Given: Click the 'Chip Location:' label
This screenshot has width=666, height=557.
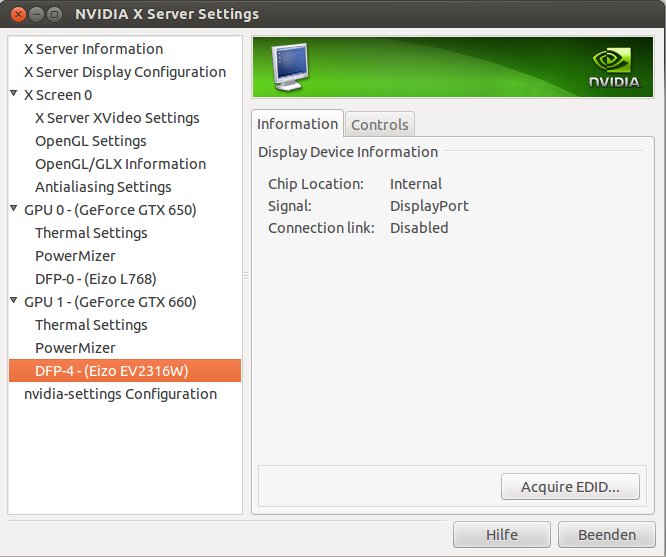Looking at the screenshot, I should [x=316, y=184].
